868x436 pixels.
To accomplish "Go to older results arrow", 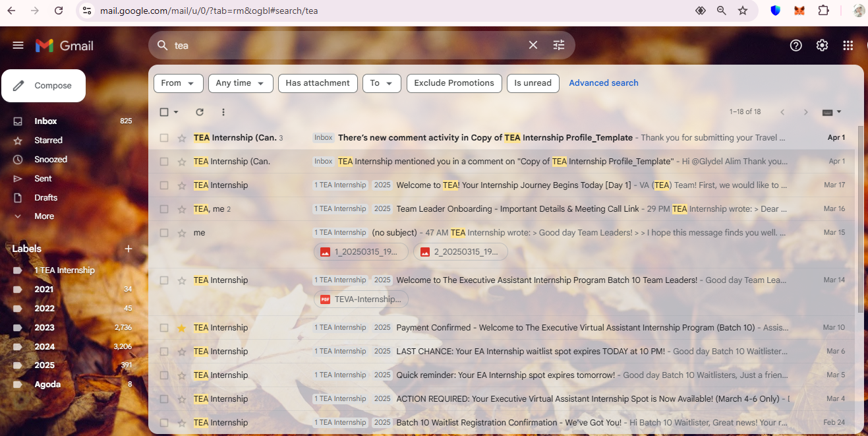I will tap(805, 112).
